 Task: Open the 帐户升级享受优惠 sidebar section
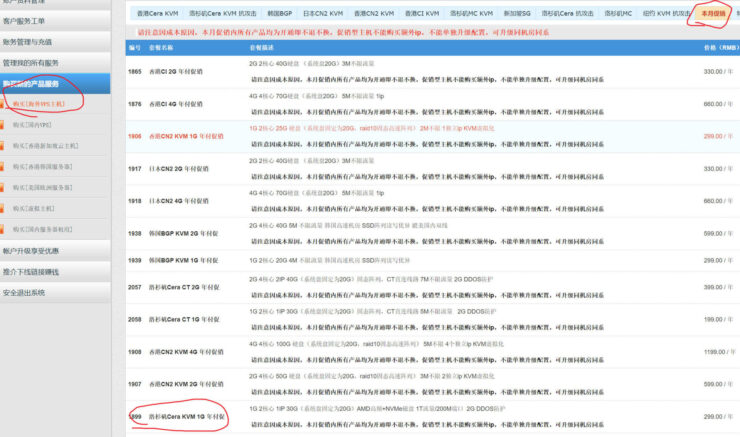pos(31,251)
